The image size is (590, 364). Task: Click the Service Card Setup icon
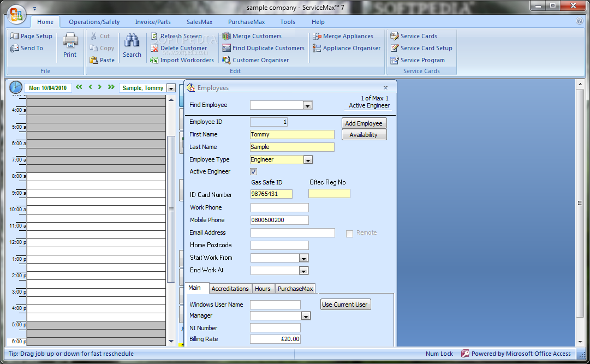click(x=395, y=48)
